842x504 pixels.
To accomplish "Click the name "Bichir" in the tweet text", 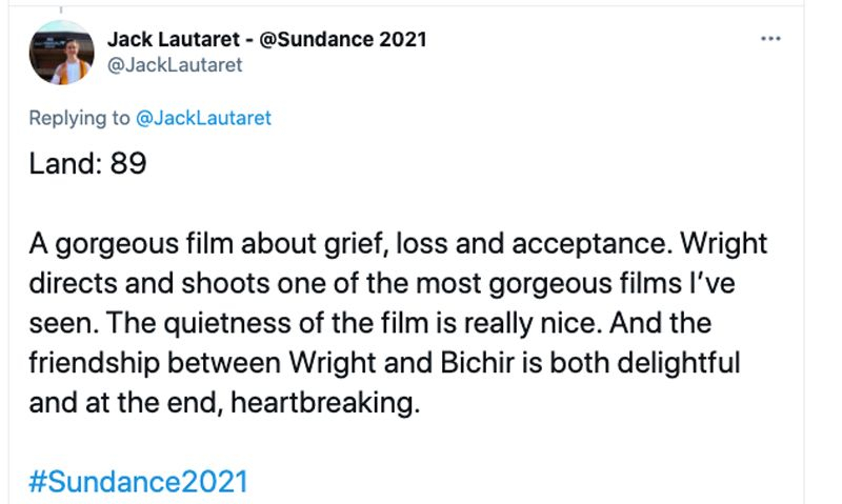I will pyautogui.click(x=477, y=363).
